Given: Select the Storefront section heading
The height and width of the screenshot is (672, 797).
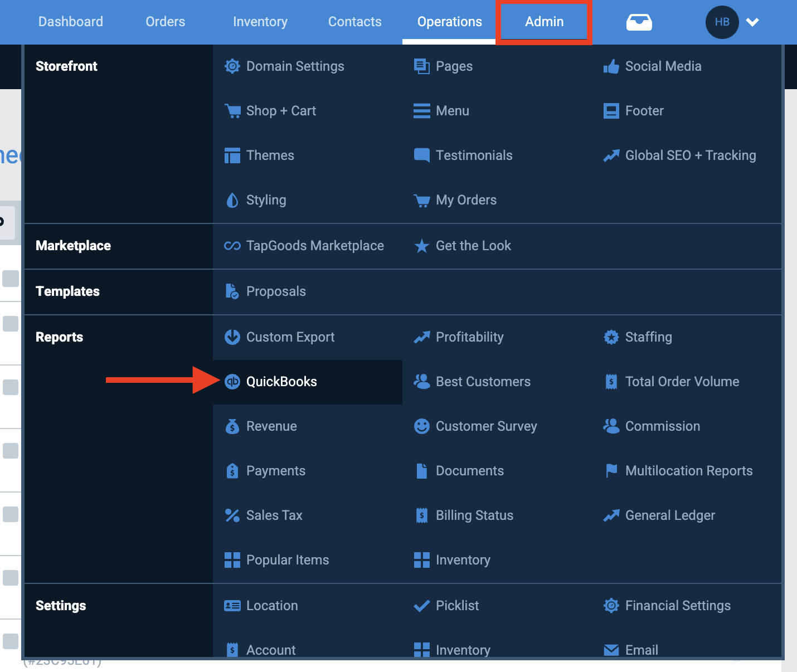Looking at the screenshot, I should [66, 66].
